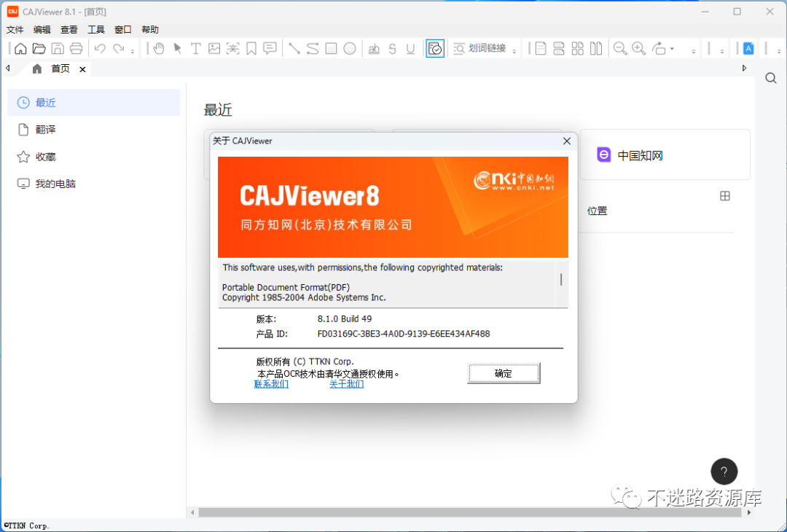Switch to four-page grid layout
Viewport: 787px width, 532px height.
click(578, 49)
